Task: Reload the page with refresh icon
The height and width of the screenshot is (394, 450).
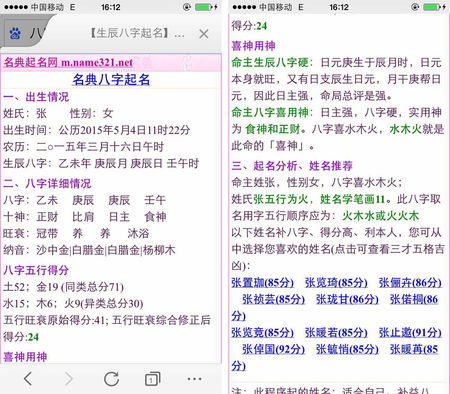Action: (x=111, y=379)
